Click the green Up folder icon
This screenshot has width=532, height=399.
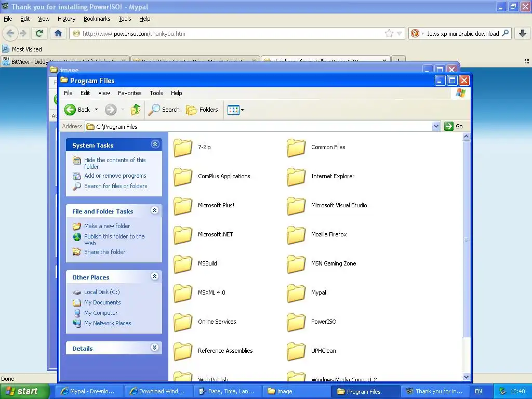pos(136,110)
